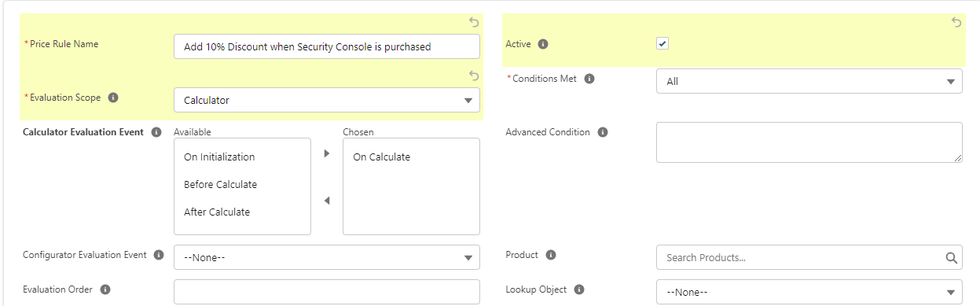
Task: Undo changes to Price Rule Name field
Action: [474, 22]
